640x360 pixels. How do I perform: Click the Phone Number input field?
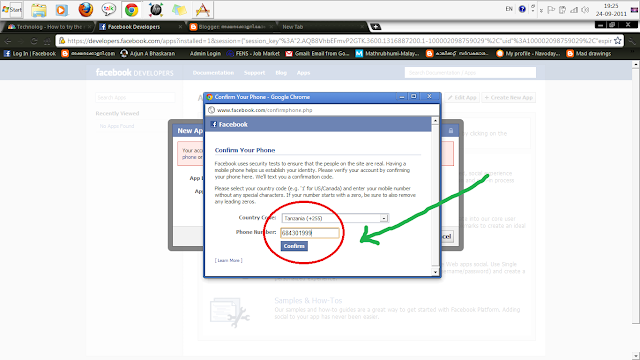(310, 233)
